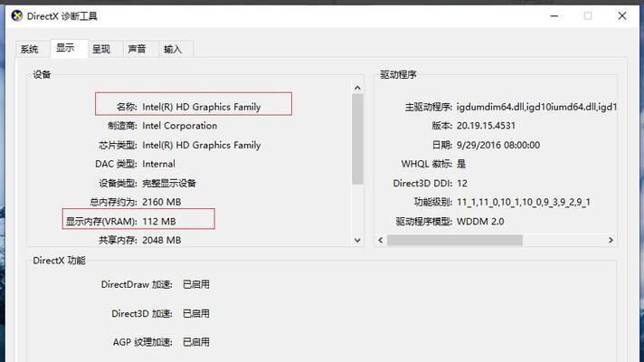Click the driver date 9/29/2016 08:00:00
644x362 pixels.
[498, 145]
